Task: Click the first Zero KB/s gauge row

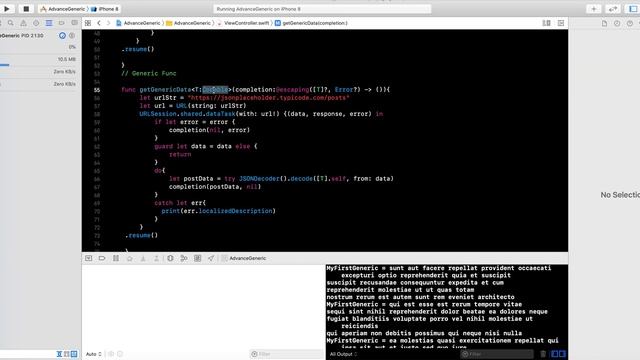Action: click(40, 72)
